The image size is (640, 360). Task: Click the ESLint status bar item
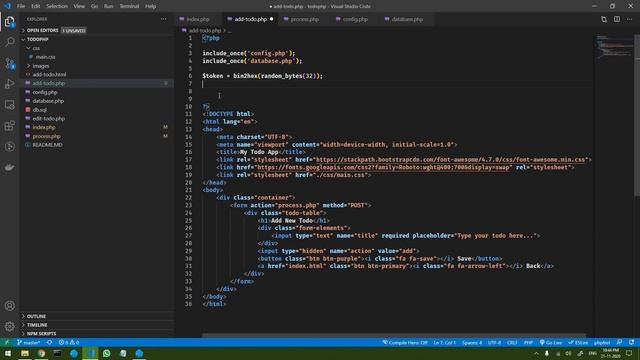[x=578, y=342]
